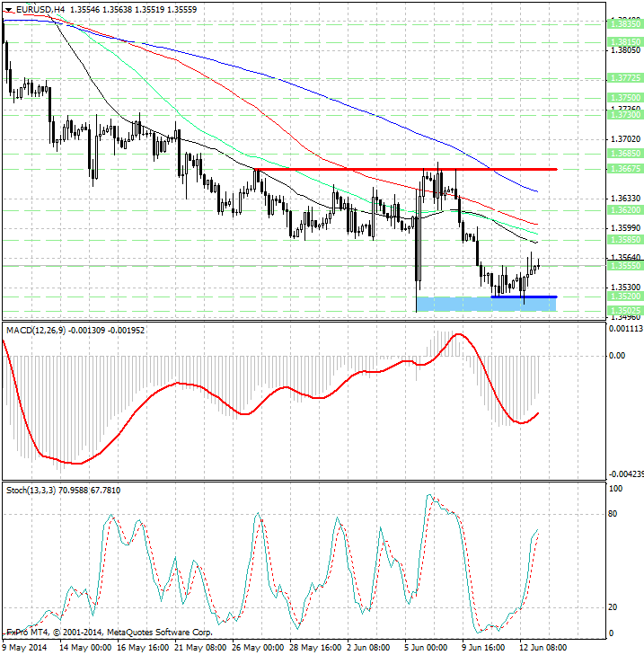The width and height of the screenshot is (644, 655).
Task: Select the 1.37725 green price label
Action: click(625, 78)
